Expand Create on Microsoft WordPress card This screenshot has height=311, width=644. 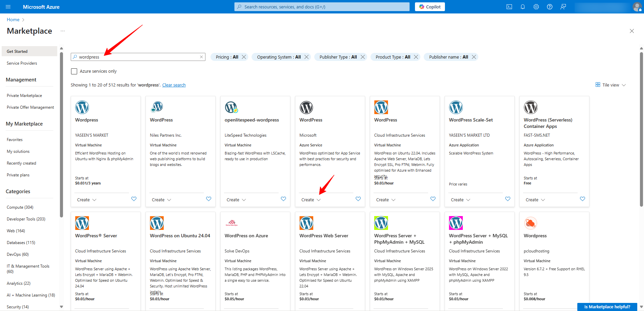(311, 200)
